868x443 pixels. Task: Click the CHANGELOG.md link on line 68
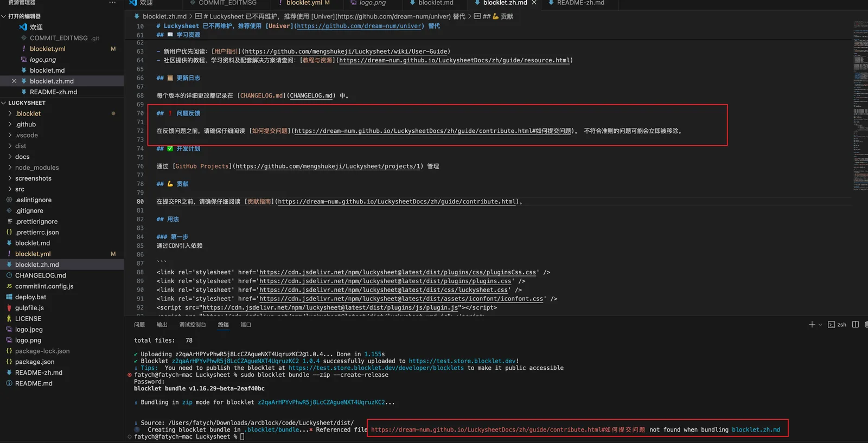click(x=311, y=96)
